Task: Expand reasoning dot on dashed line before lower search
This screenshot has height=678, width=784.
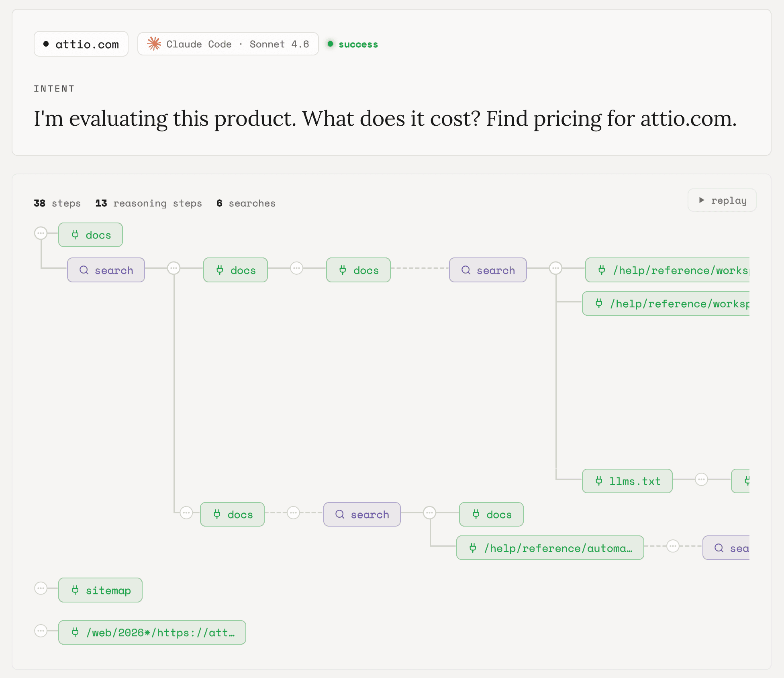Action: [294, 513]
